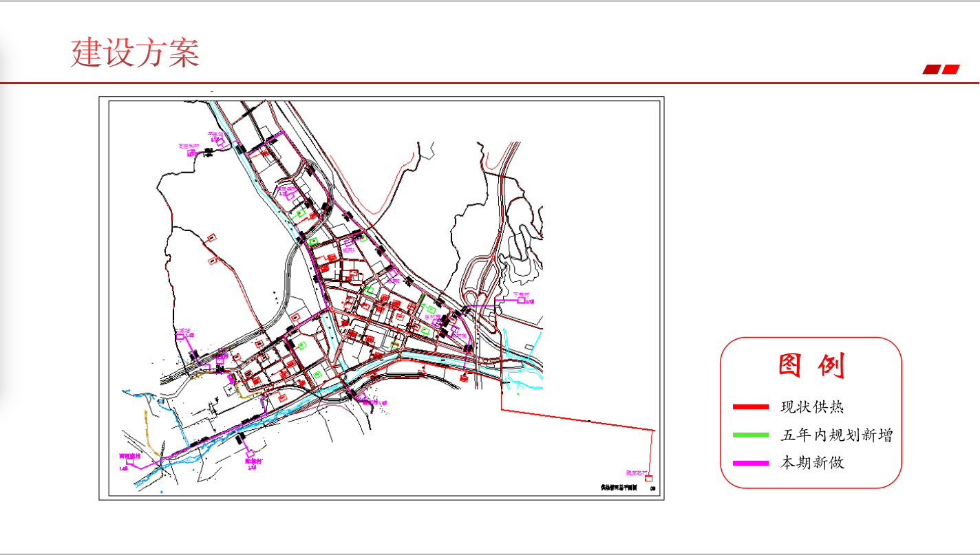
Task: Click the green 五年内规划新增 legend line
Action: (x=750, y=435)
